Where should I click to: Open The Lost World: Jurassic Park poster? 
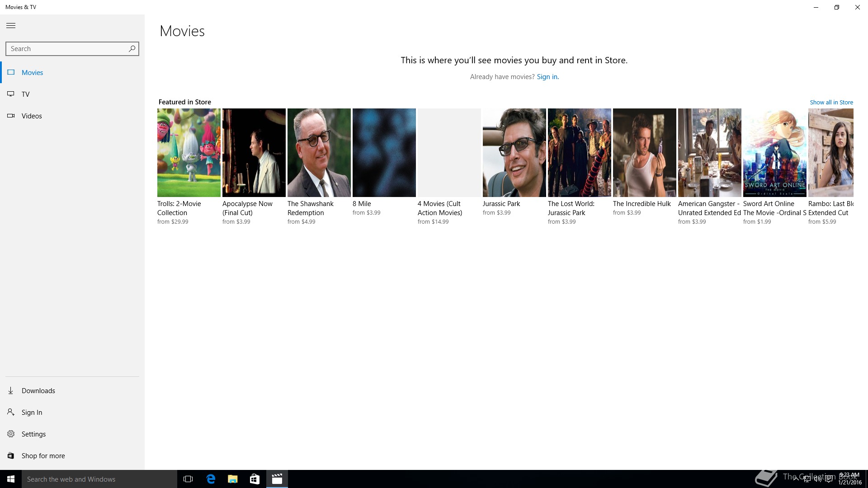pyautogui.click(x=580, y=153)
